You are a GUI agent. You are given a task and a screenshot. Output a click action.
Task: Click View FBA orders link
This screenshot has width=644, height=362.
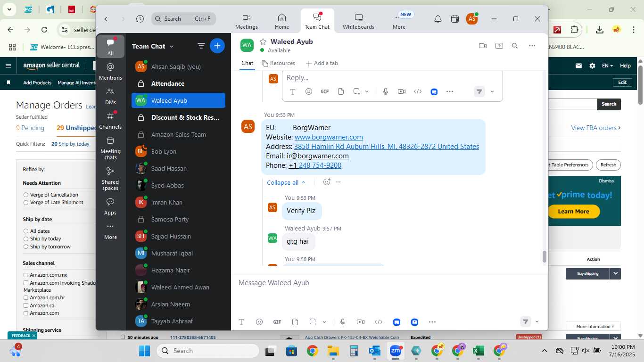point(596,128)
